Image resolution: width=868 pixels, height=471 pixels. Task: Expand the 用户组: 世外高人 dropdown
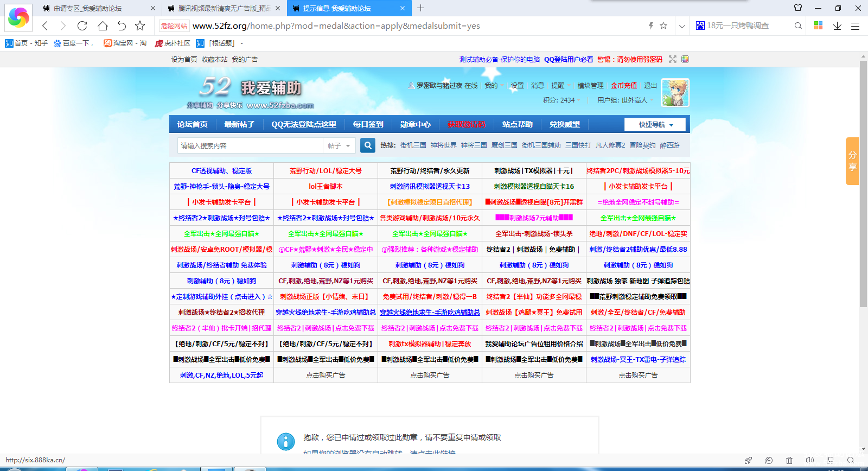[x=626, y=100]
